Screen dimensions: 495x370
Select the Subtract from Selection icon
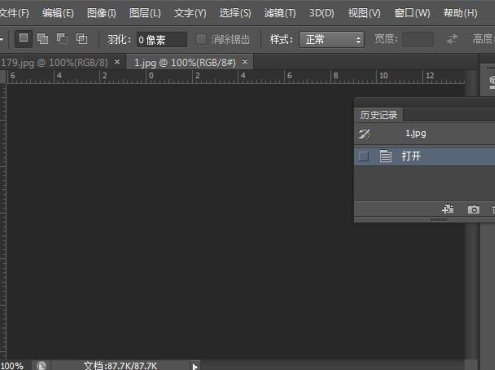pos(62,39)
